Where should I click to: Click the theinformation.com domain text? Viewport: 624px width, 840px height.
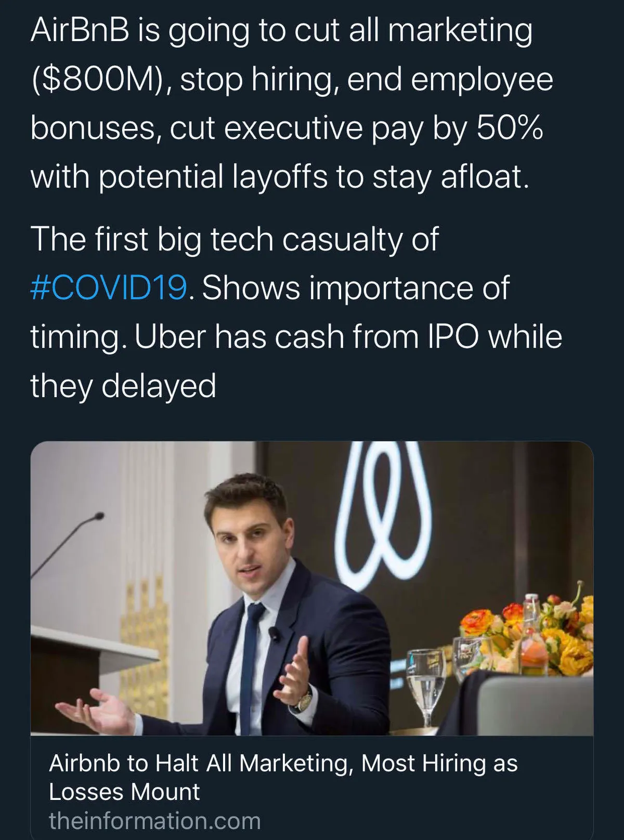[154, 821]
